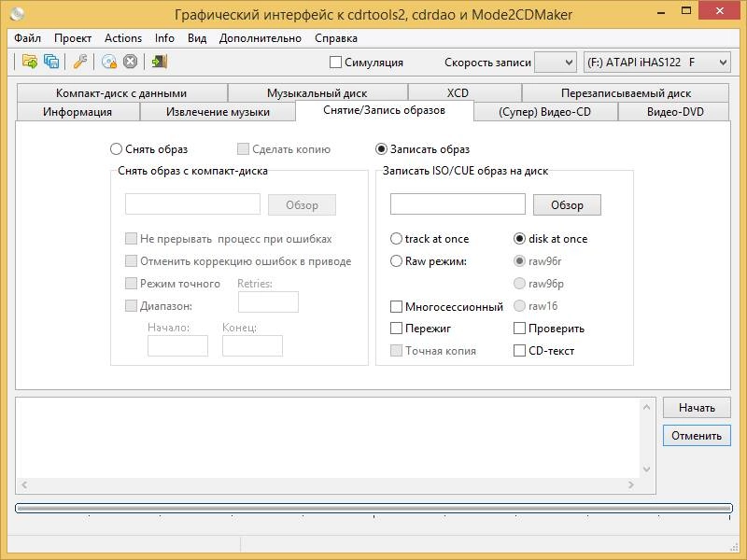Open the Actions menu
This screenshot has height=560, width=747.
tap(123, 38)
